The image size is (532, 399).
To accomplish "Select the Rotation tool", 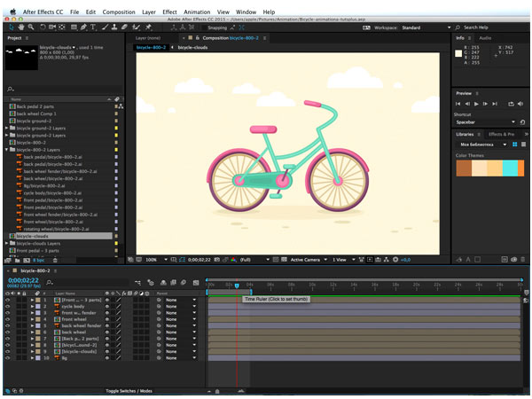I will coord(43,27).
